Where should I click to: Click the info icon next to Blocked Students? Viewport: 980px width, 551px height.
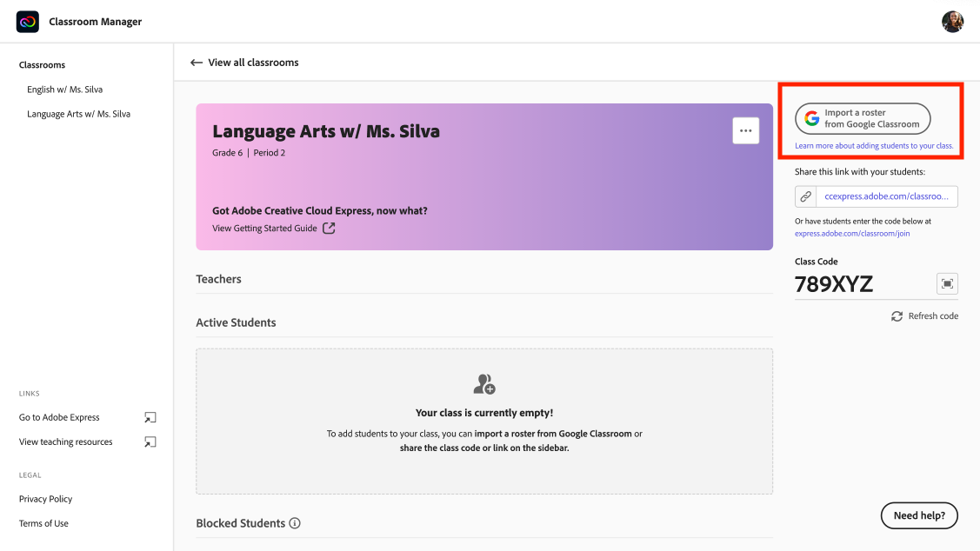295,523
